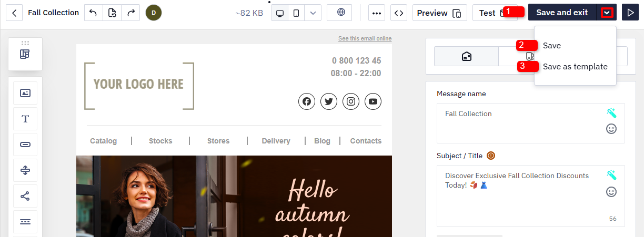Screen dimensions: 644x237
Task: Click the Contacts menu item
Action: [366, 141]
